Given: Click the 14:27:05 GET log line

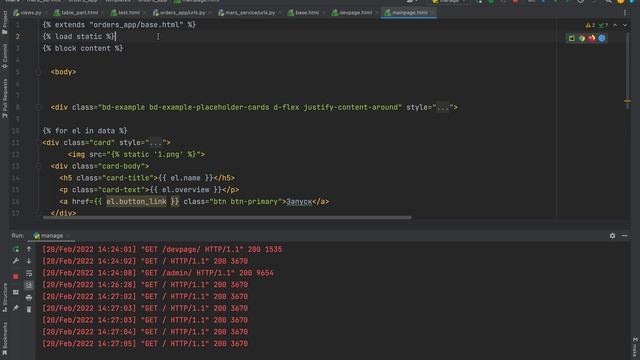Looking at the screenshot, I should point(145,344).
